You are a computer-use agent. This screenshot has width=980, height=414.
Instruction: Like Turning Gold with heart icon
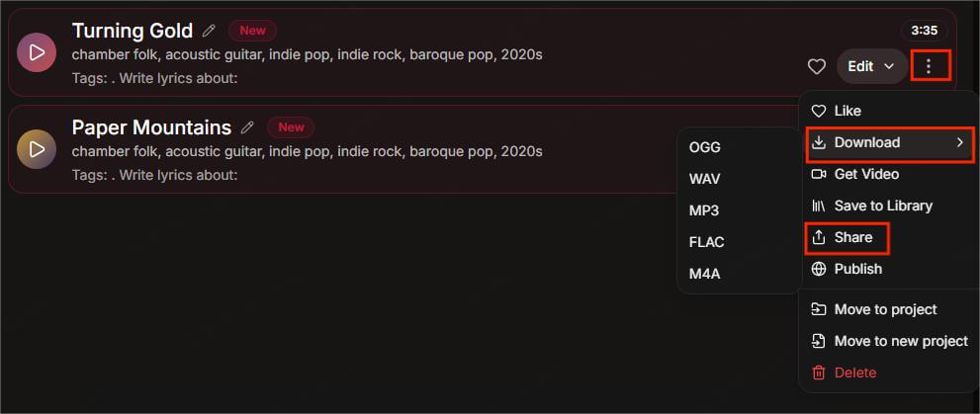pyautogui.click(x=817, y=66)
